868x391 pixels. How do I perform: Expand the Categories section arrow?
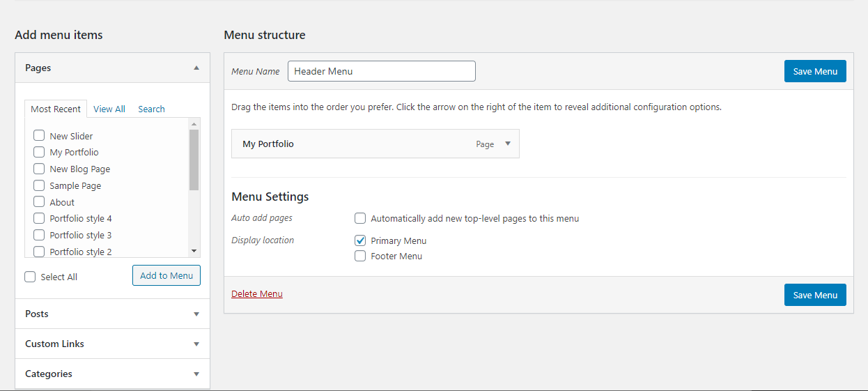click(x=196, y=374)
